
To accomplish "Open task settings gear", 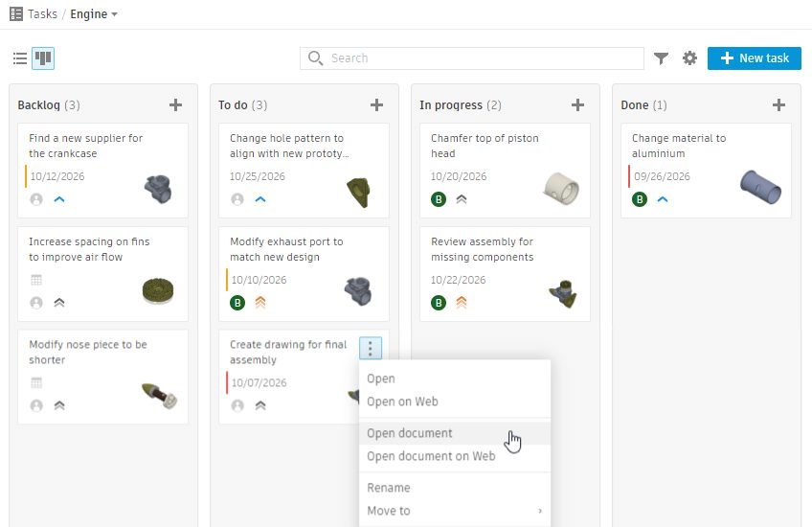I will [x=689, y=58].
